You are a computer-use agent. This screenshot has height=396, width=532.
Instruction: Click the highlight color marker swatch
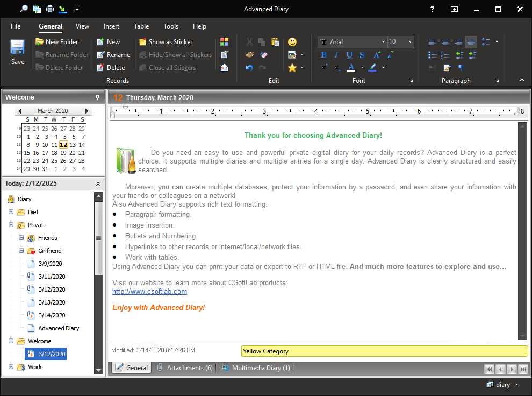[372, 68]
